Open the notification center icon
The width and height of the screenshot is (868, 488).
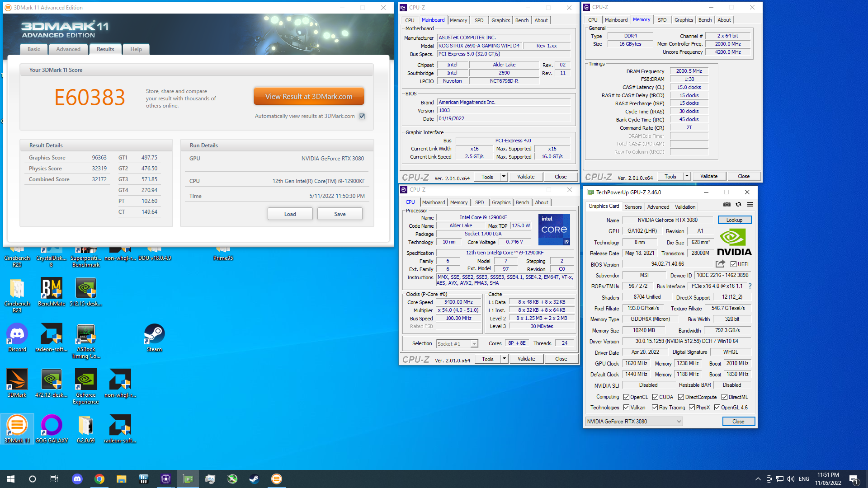point(854,479)
